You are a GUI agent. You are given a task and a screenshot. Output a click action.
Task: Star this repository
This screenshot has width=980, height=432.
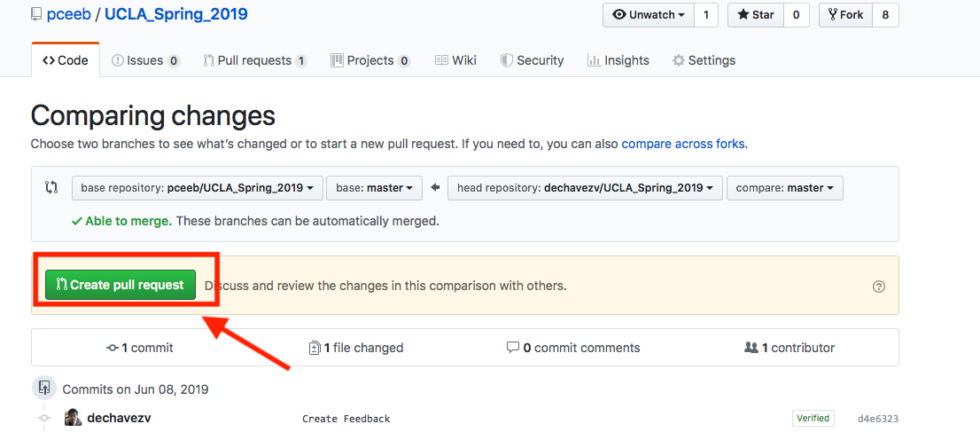pos(756,15)
